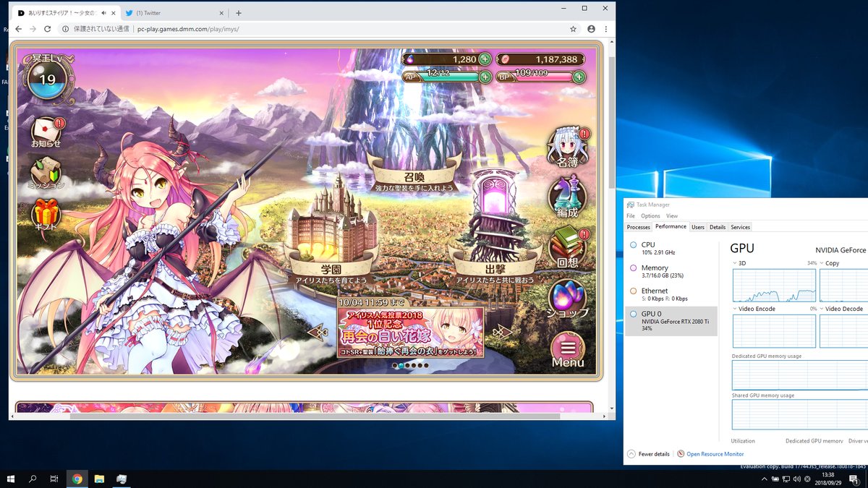The width and height of the screenshot is (868, 488).
Task: Open File Explorer from the taskbar
Action: (99, 479)
